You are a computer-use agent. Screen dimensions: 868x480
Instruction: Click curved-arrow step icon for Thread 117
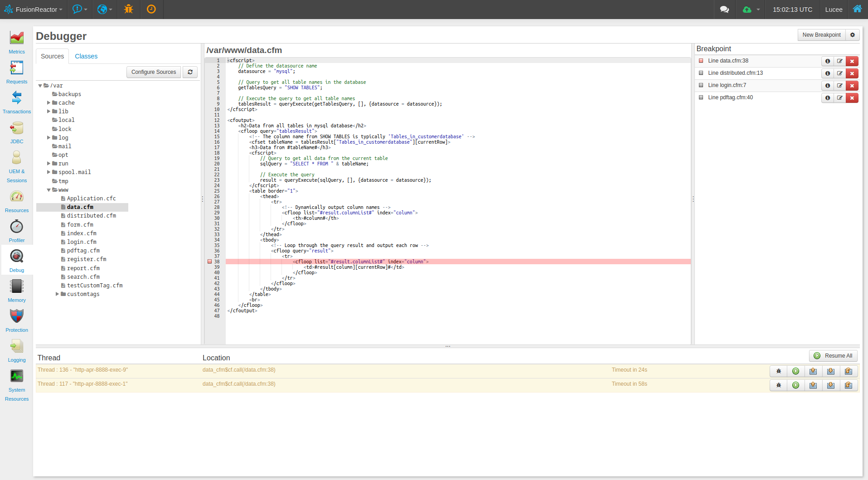click(849, 385)
